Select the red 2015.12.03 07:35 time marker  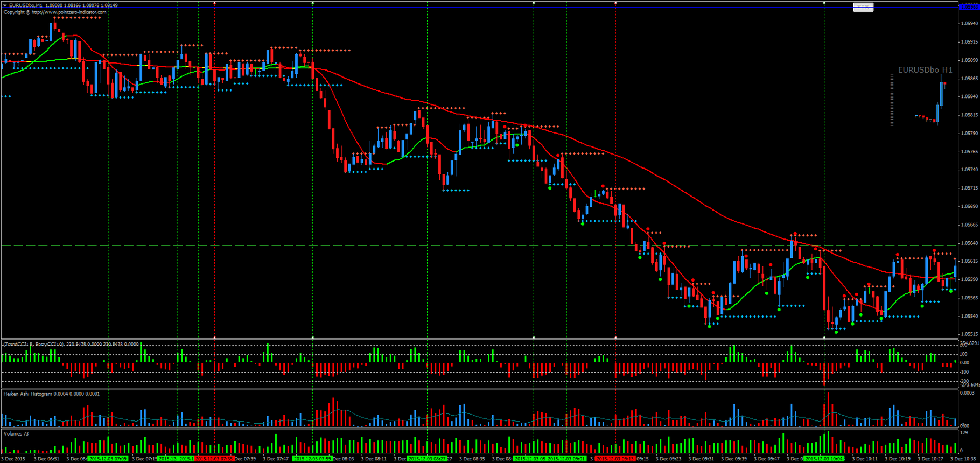point(214,459)
